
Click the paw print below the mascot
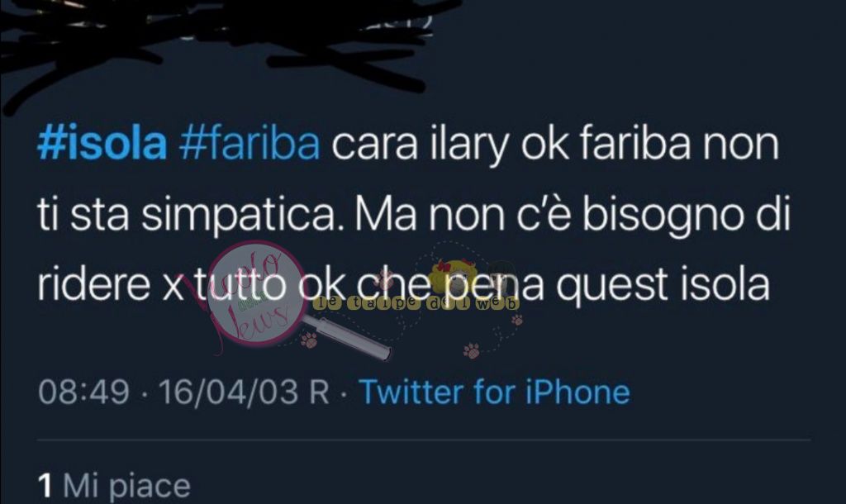pos(471,350)
